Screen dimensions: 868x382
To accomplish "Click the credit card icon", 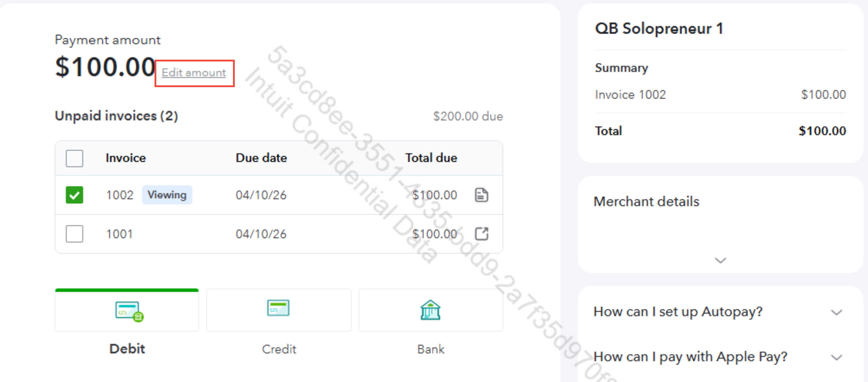I will tap(278, 308).
